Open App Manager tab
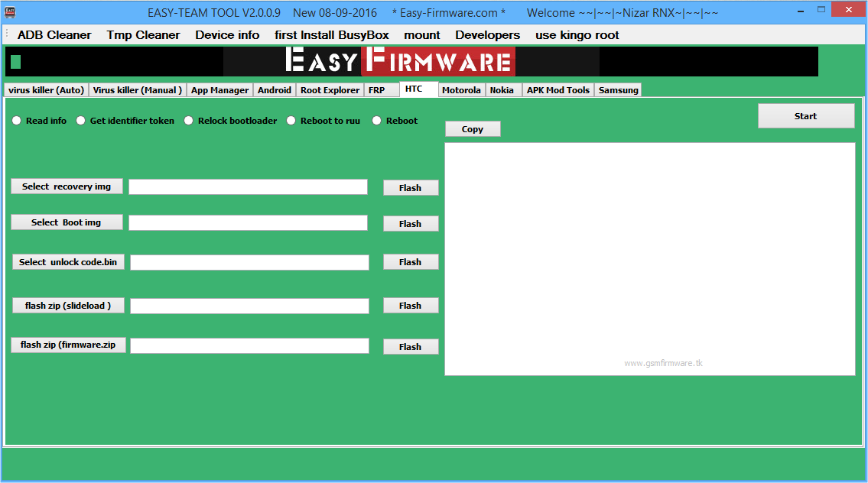Image resolution: width=868 pixels, height=483 pixels. point(219,90)
